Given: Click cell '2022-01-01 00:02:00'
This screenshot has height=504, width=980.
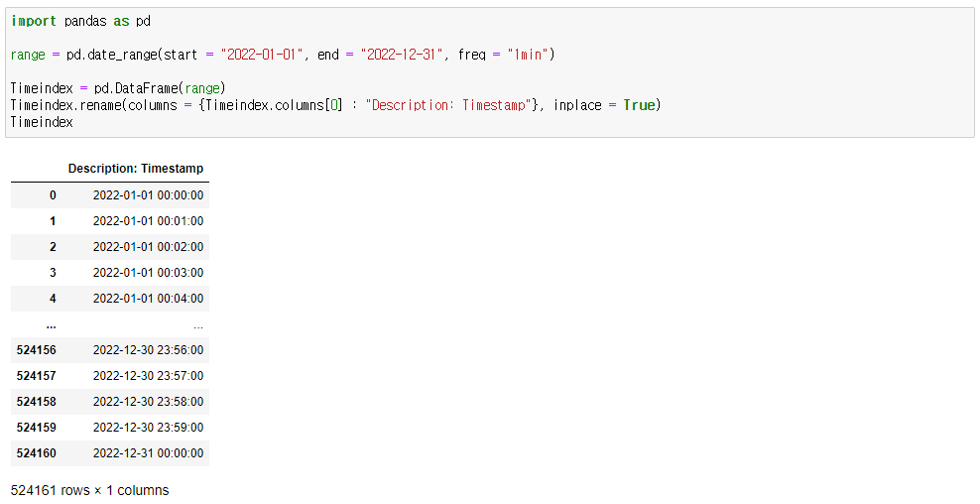Looking at the screenshot, I should [148, 247].
